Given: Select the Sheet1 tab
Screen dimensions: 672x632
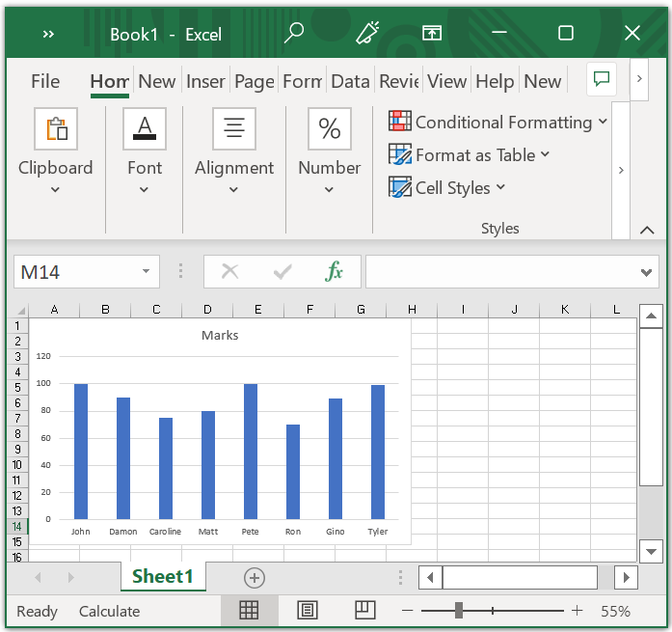Looking at the screenshot, I should click(x=163, y=576).
